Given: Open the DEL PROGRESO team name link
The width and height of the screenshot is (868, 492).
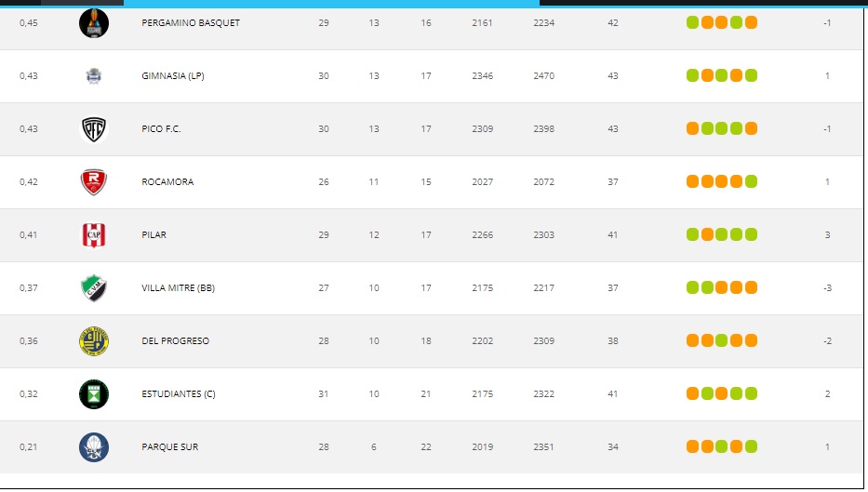Looking at the screenshot, I should click(x=175, y=340).
